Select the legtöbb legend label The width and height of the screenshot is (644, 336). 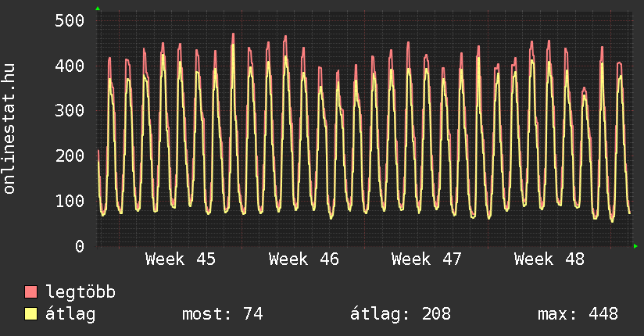[x=80, y=292]
